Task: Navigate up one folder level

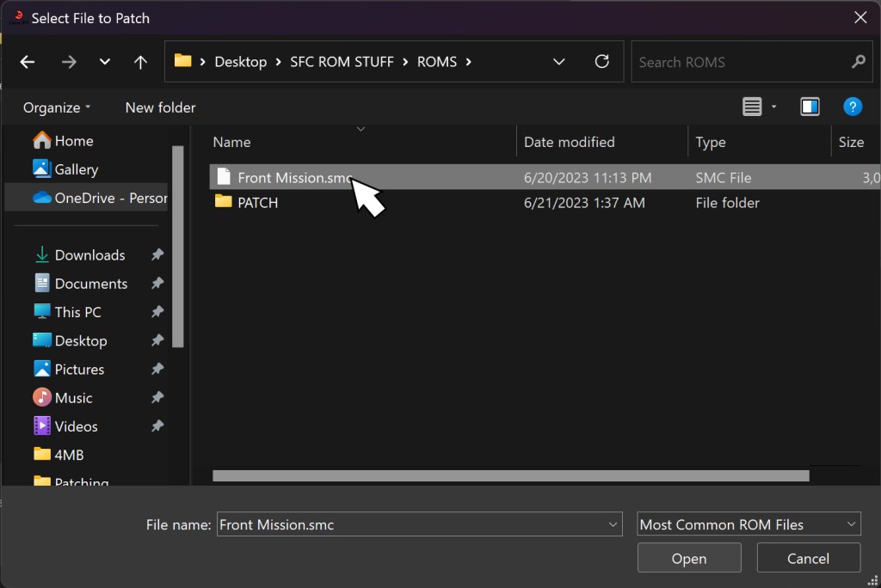Action: (141, 62)
